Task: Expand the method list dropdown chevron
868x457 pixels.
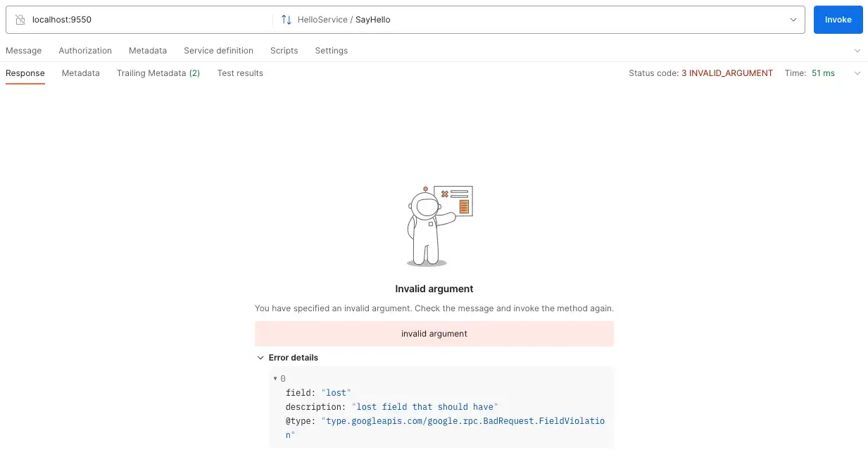Action: click(x=793, y=20)
